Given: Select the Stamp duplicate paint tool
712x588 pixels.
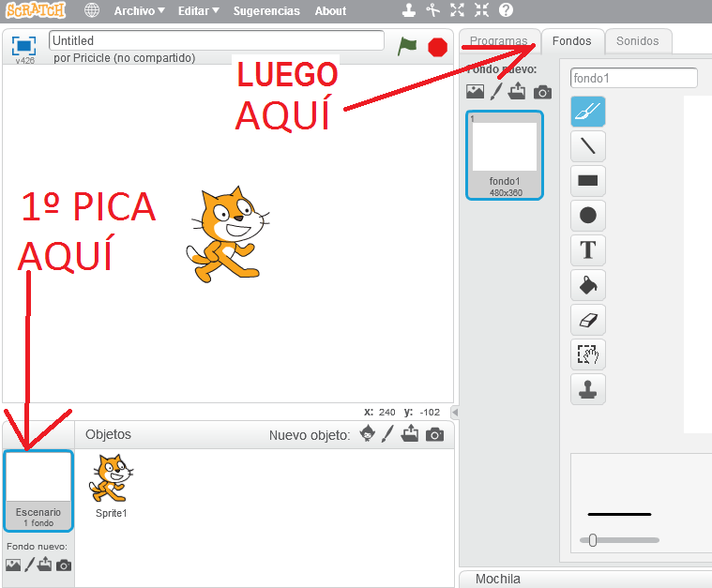Looking at the screenshot, I should pos(588,389).
